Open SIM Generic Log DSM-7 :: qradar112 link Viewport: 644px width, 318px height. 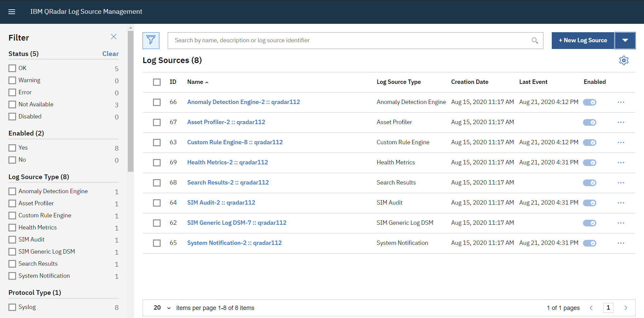(237, 223)
